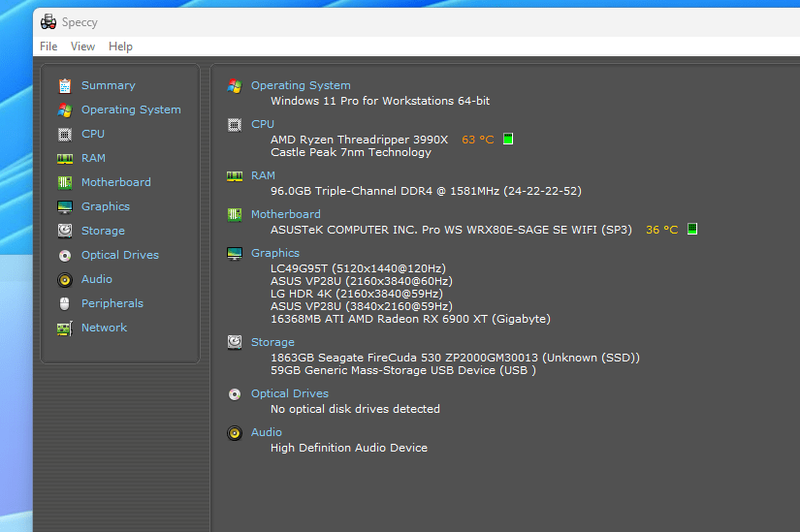
Task: Click the Network card icon in sidebar
Action: click(65, 329)
